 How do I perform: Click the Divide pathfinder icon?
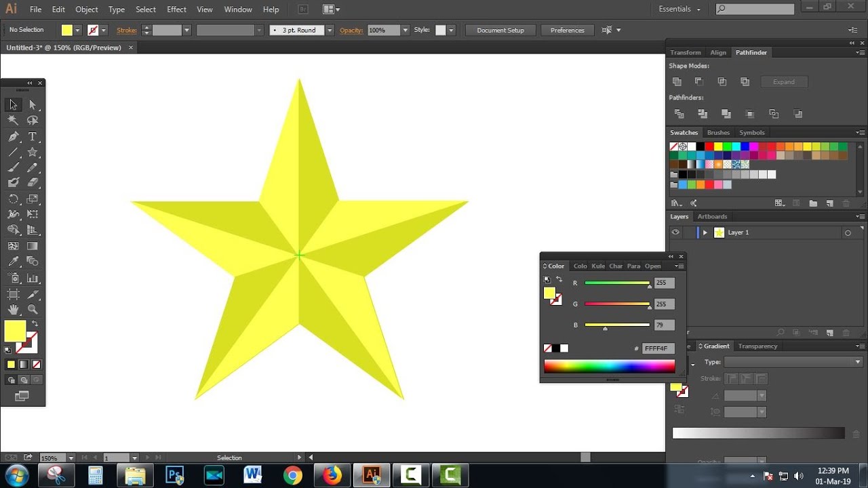pos(679,114)
